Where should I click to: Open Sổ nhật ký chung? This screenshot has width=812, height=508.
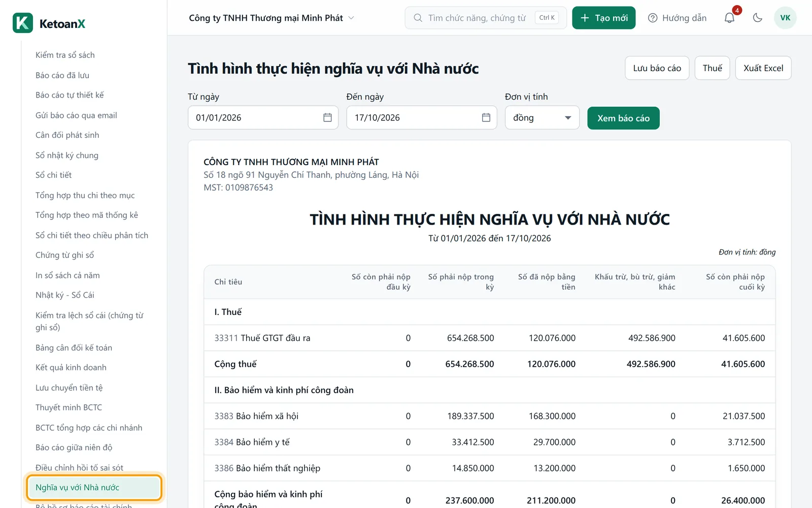tap(67, 155)
